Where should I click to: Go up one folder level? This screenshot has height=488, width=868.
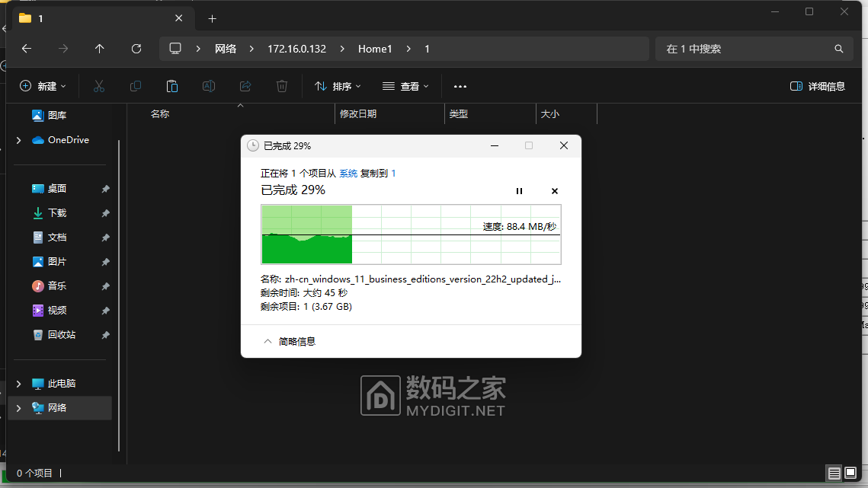[x=100, y=49]
